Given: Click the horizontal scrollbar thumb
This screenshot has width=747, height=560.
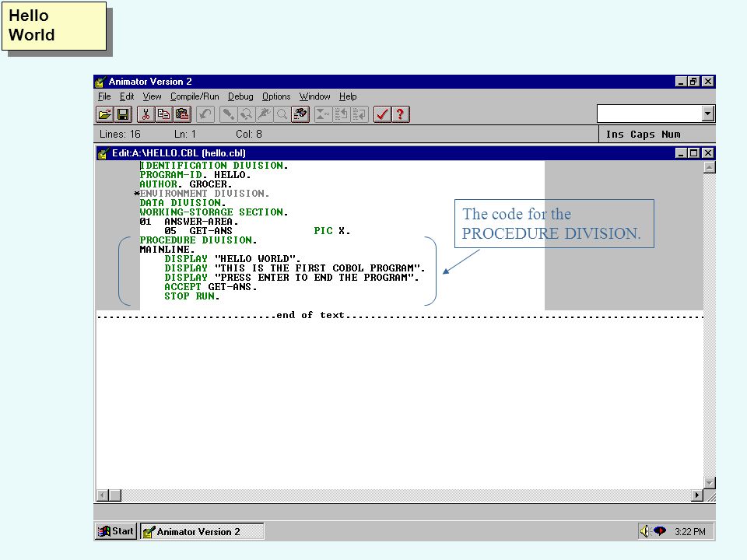Looking at the screenshot, I should click(115, 495).
